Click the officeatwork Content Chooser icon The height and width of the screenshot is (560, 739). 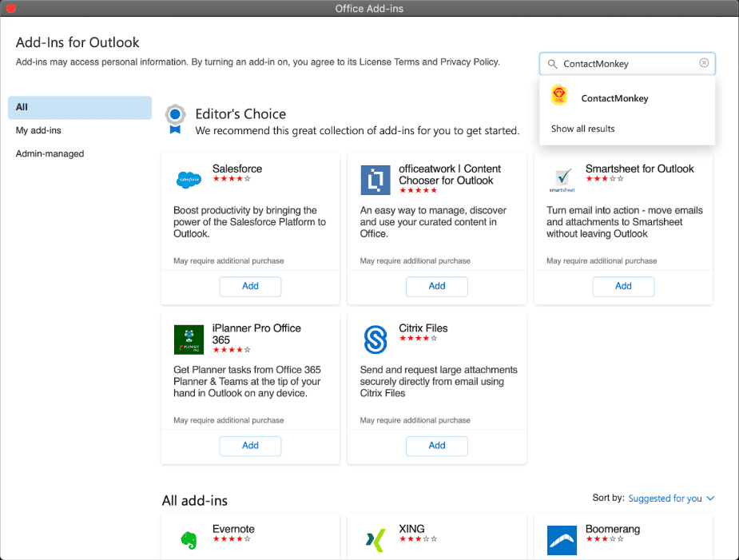click(x=375, y=180)
